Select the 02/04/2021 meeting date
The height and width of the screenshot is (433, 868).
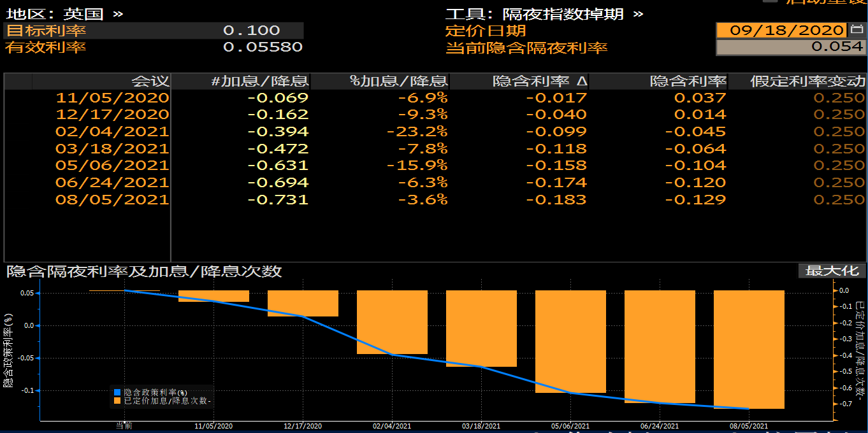point(112,132)
